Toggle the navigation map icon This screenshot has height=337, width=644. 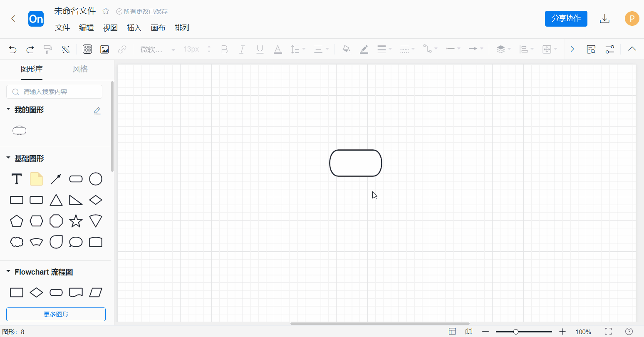469,332
